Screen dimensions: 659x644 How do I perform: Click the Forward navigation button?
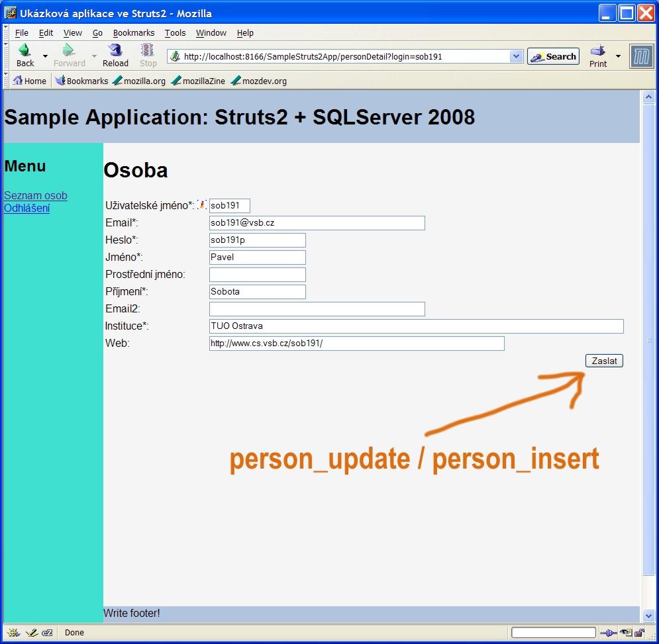(70, 56)
